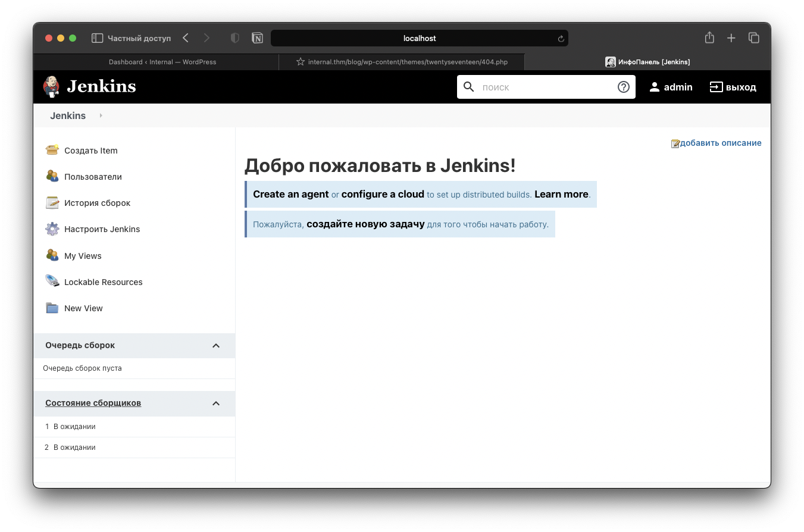Collapse the Состояние сборщиков panel
Screen dimensions: 804x532
(216, 403)
